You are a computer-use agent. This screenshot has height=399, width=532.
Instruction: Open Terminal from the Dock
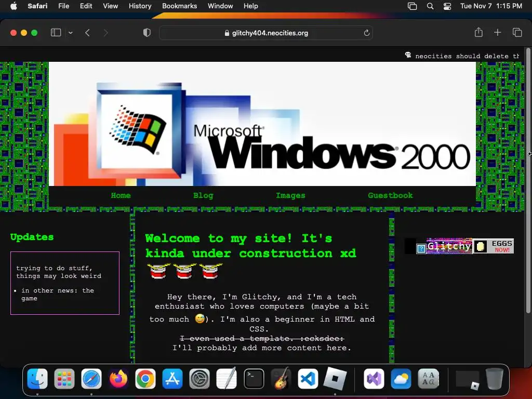point(254,379)
